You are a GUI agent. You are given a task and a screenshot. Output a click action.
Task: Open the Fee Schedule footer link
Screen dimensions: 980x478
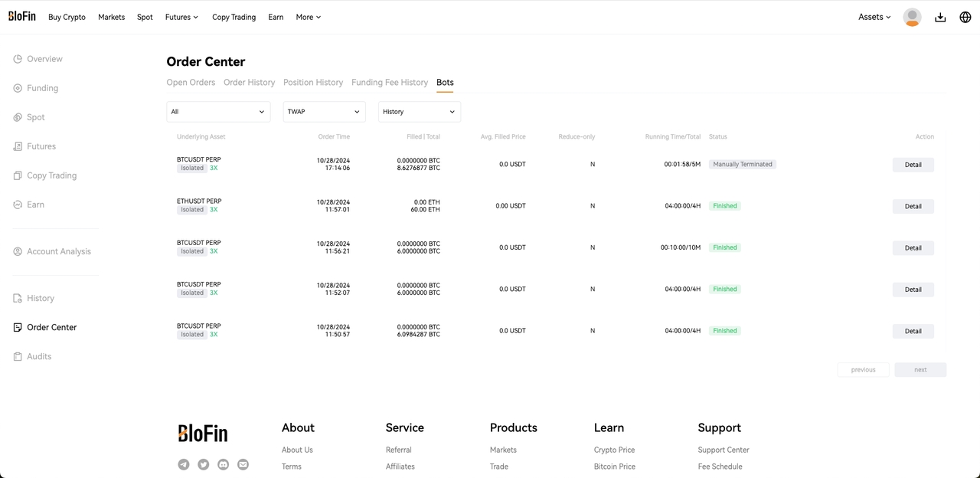pos(720,467)
